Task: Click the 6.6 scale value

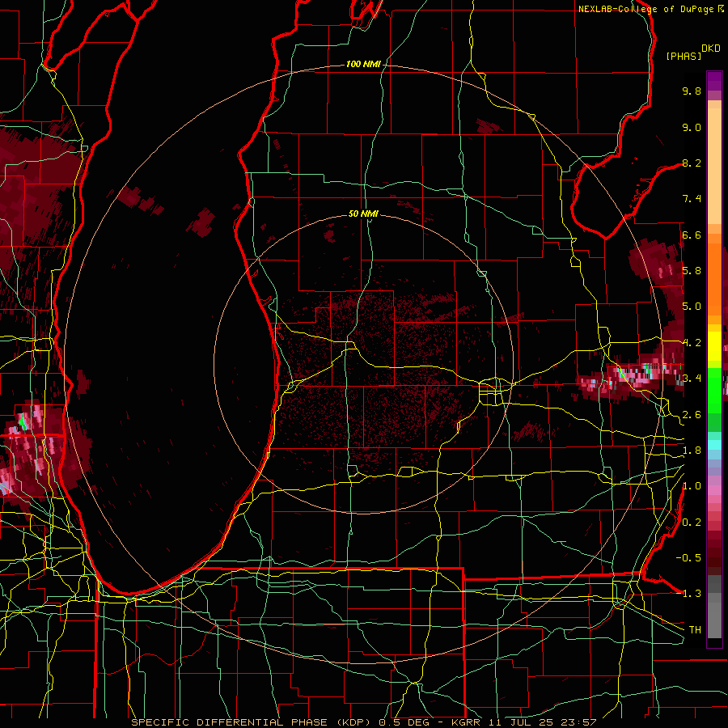Action: (692, 235)
